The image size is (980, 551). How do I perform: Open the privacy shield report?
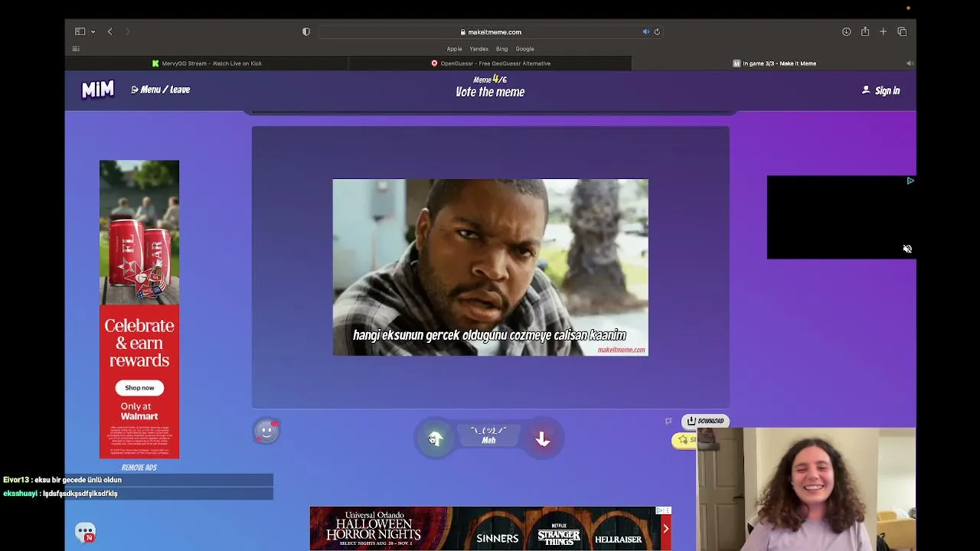click(306, 31)
